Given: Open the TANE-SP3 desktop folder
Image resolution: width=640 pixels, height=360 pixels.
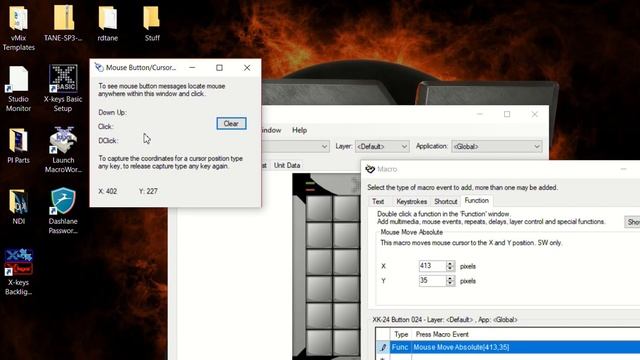Looking at the screenshot, I should [x=63, y=23].
